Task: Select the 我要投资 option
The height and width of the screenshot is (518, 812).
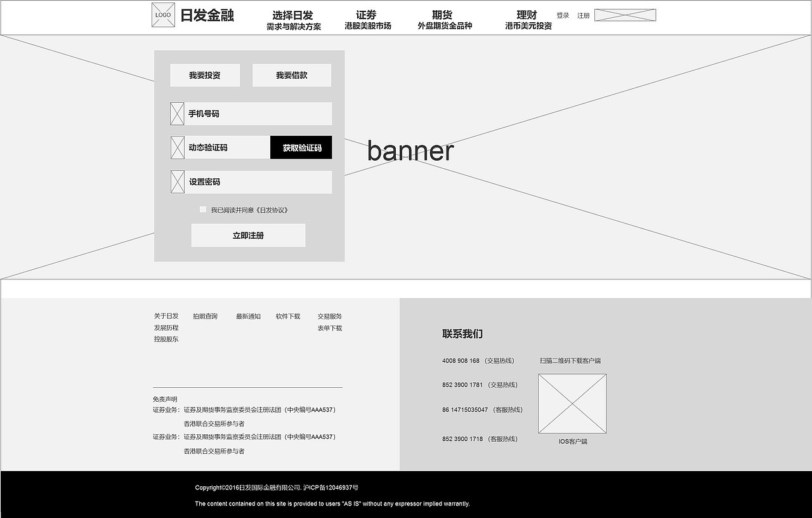Action: click(x=204, y=75)
